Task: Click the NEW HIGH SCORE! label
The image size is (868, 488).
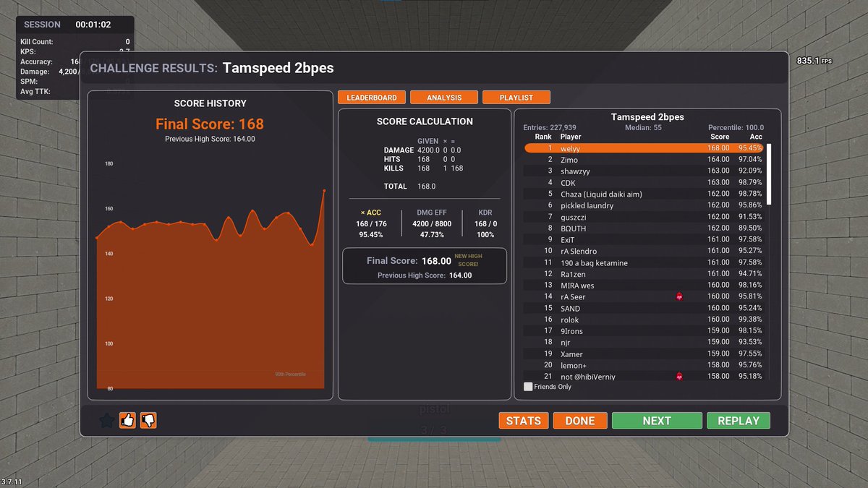Action: click(x=468, y=260)
